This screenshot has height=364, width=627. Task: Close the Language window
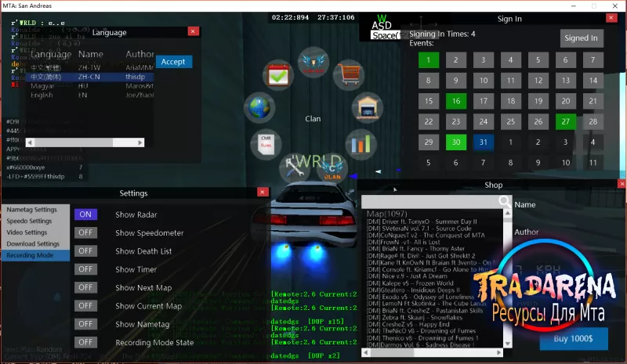(x=193, y=31)
